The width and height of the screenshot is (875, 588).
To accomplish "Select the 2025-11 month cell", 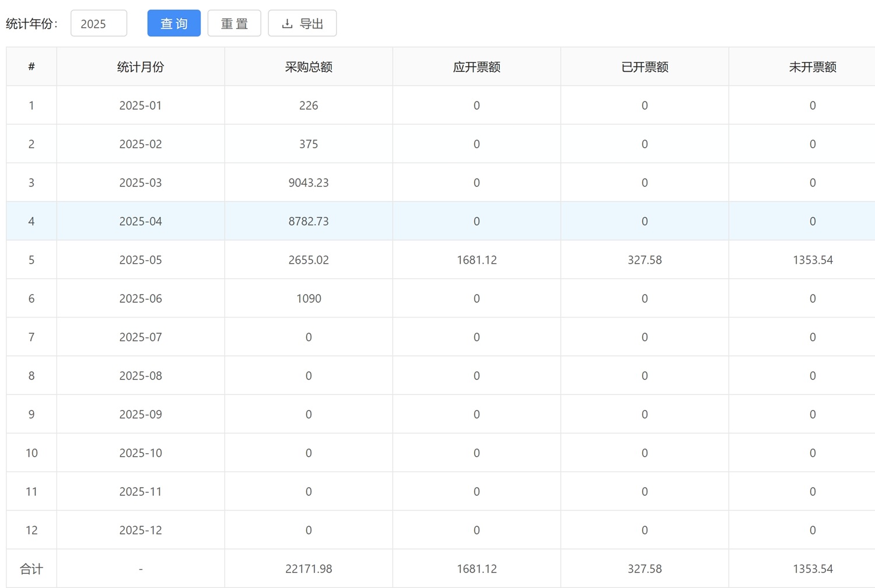I will pyautogui.click(x=141, y=491).
